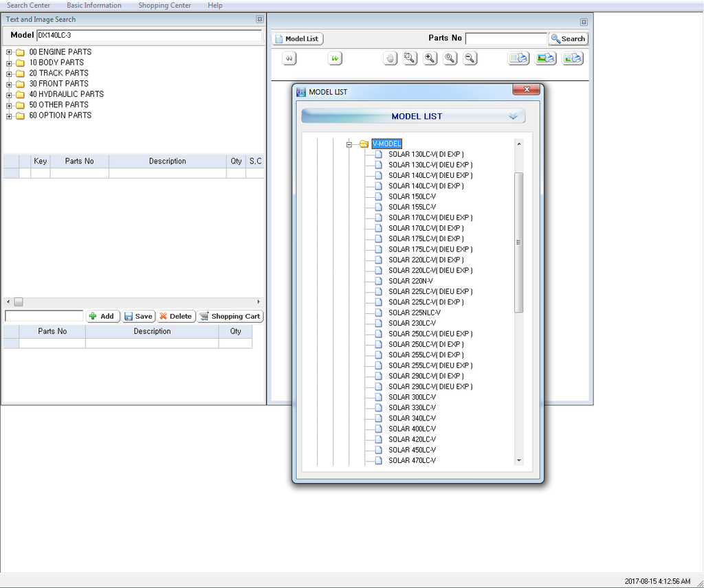Image resolution: width=704 pixels, height=588 pixels.
Task: Click the input field left of Add
Action: 44,316
